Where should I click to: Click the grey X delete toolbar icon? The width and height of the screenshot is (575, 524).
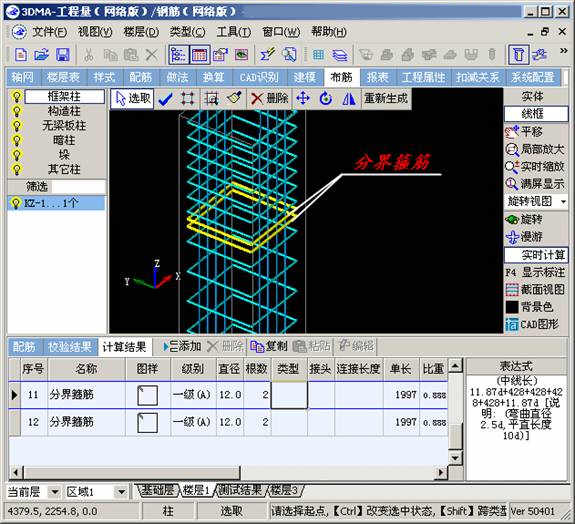tap(151, 55)
